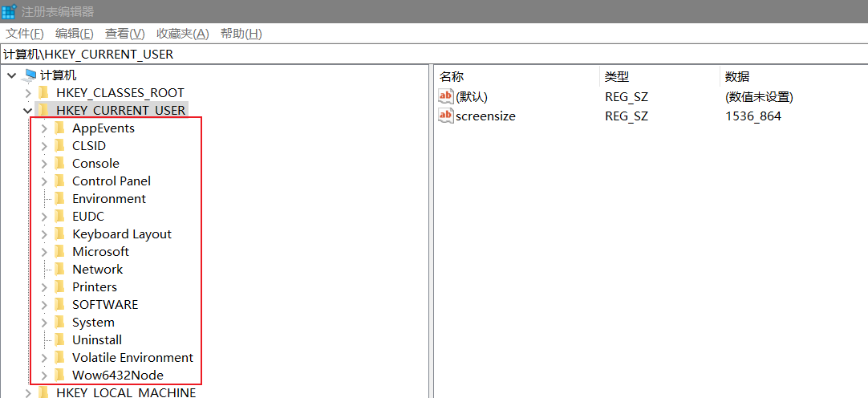Click the string icon beside the (默认) value
This screenshot has height=398, width=868.
[x=446, y=97]
